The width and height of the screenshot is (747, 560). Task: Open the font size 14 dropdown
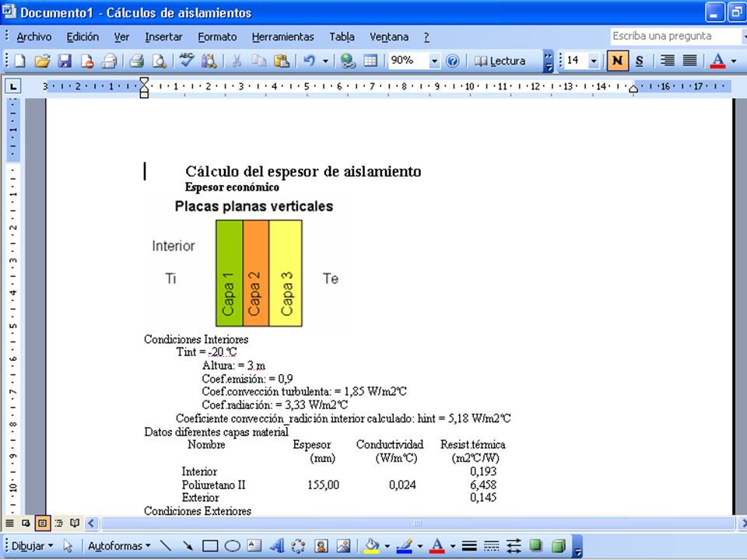[594, 61]
